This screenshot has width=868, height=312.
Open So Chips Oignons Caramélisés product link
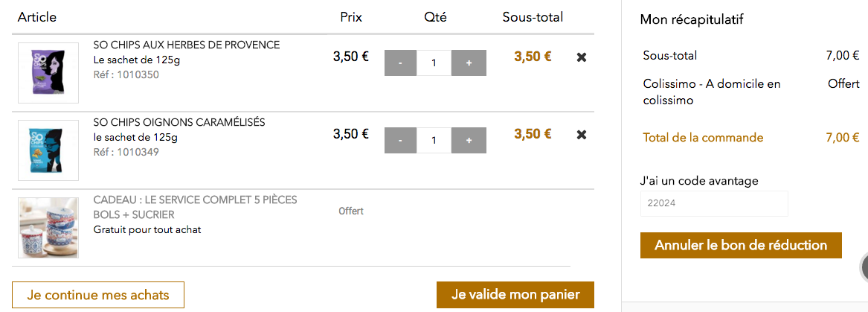179,122
